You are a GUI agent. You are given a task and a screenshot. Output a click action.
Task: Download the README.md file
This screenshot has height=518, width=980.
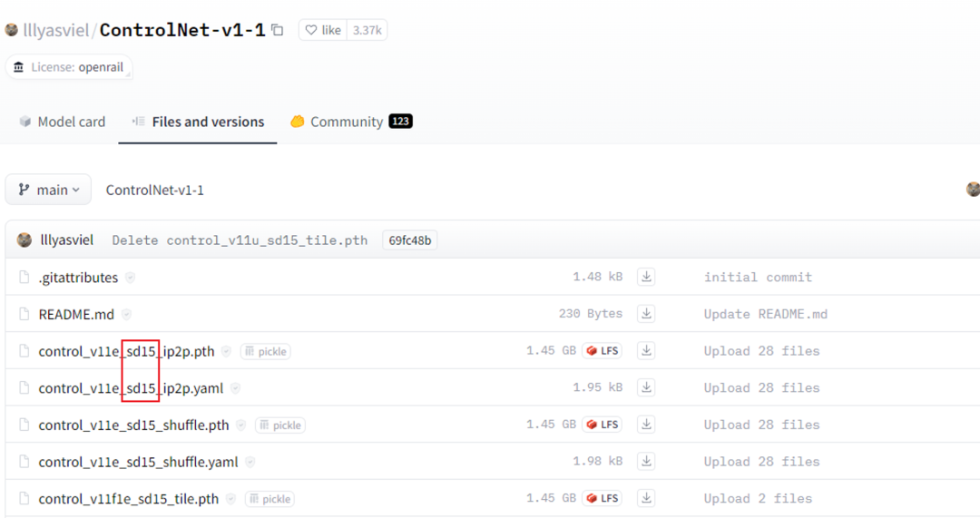tap(646, 313)
